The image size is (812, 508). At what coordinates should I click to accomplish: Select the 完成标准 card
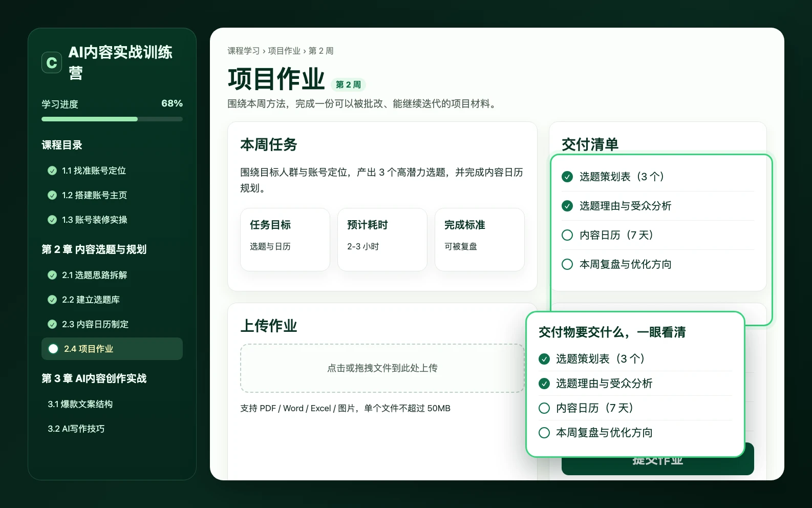coord(480,240)
